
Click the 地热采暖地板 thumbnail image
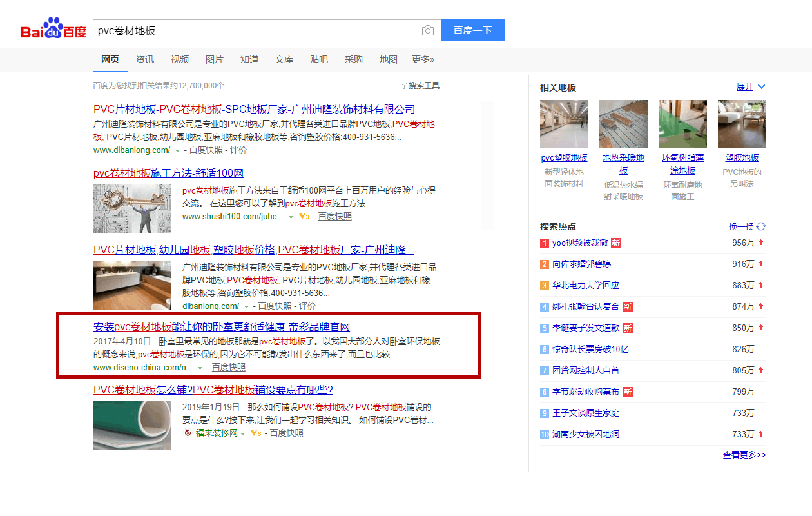point(623,124)
